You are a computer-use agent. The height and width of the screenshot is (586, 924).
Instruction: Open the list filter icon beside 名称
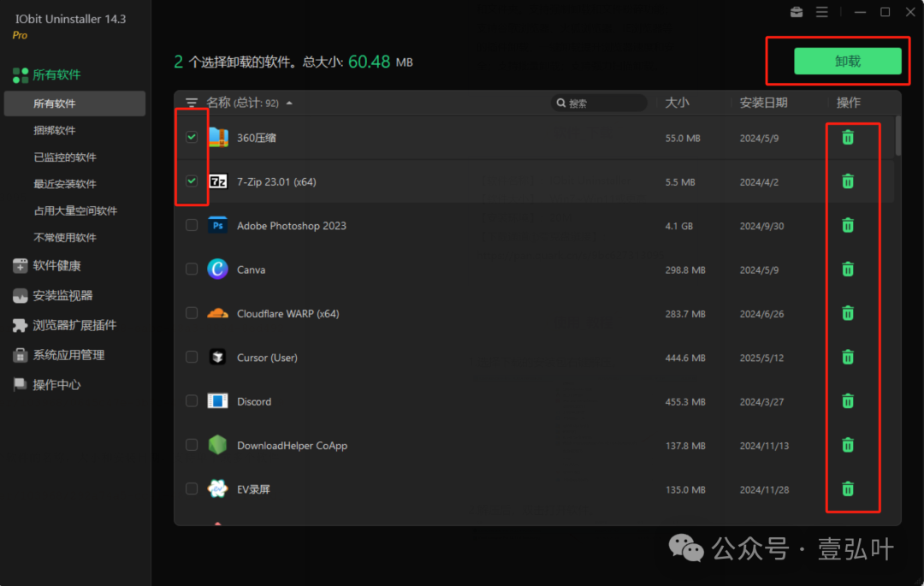(x=192, y=103)
